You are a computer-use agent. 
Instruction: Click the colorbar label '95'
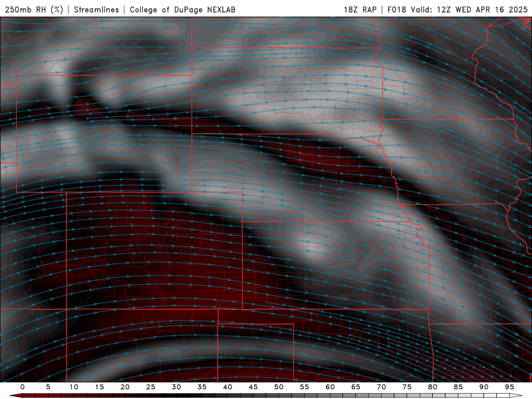[509, 387]
